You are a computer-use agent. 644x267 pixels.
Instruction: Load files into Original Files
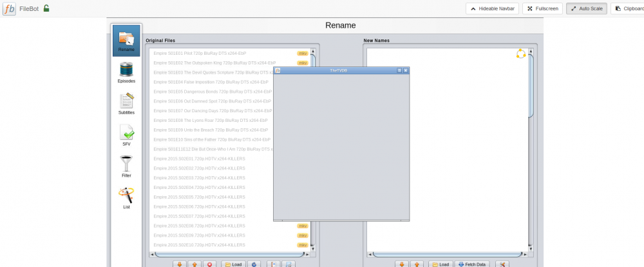(233, 264)
